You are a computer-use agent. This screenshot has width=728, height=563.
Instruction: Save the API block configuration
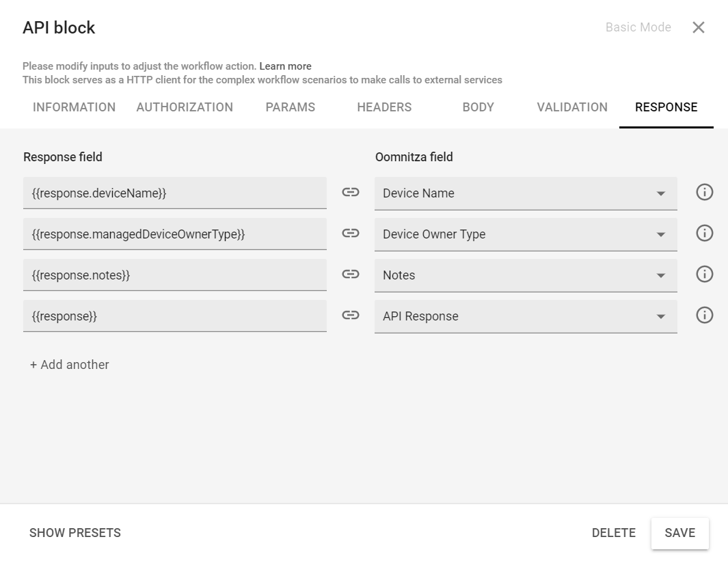tap(679, 533)
